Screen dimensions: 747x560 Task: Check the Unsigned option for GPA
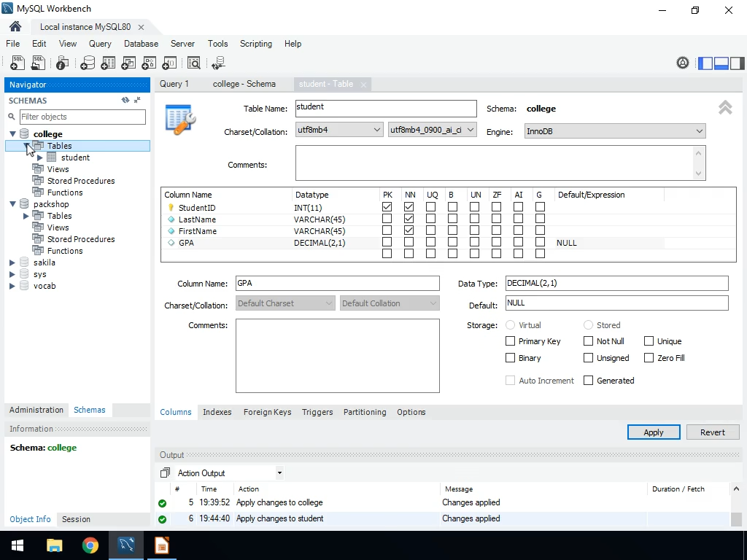(x=589, y=358)
